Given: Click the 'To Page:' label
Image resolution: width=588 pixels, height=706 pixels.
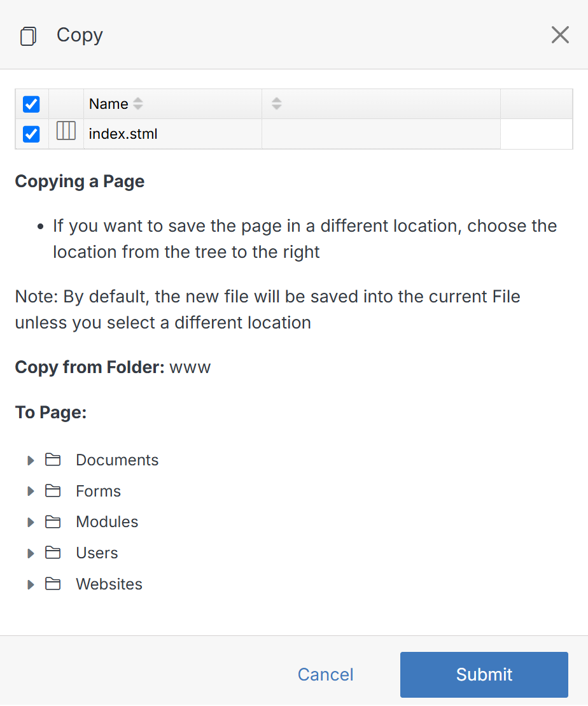Looking at the screenshot, I should click(x=51, y=413).
